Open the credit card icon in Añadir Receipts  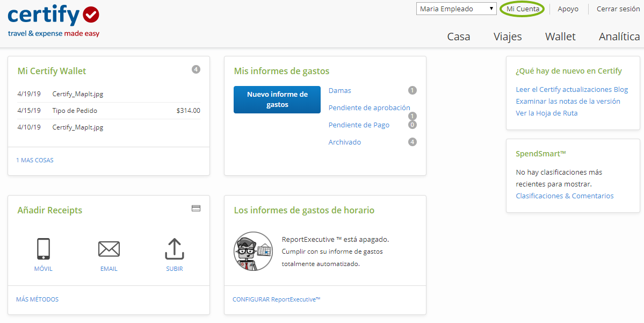(x=196, y=209)
